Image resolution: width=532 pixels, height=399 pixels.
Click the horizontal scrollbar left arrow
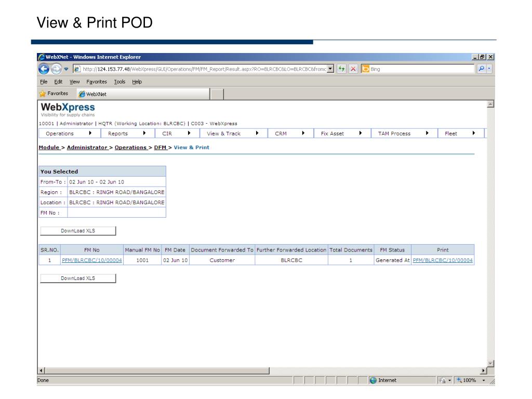pos(41,370)
